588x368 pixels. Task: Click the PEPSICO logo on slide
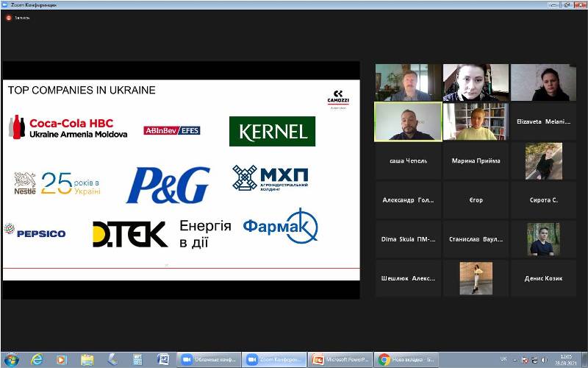35,230
